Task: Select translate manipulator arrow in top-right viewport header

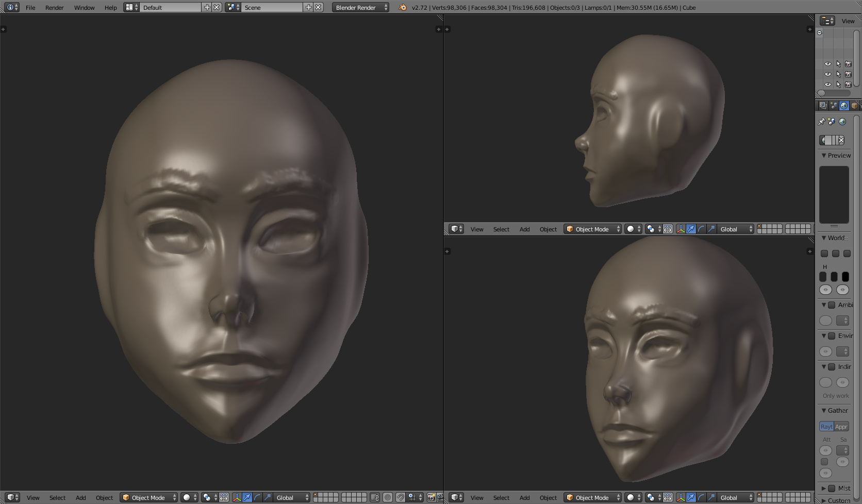Action: pos(691,229)
